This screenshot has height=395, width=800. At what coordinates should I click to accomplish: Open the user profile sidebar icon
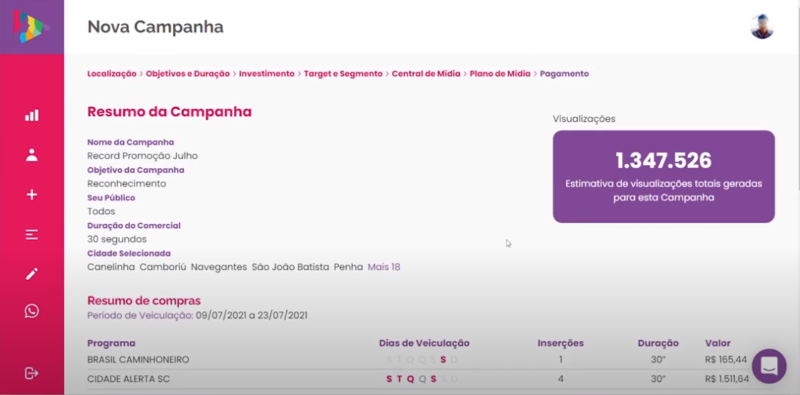point(32,155)
